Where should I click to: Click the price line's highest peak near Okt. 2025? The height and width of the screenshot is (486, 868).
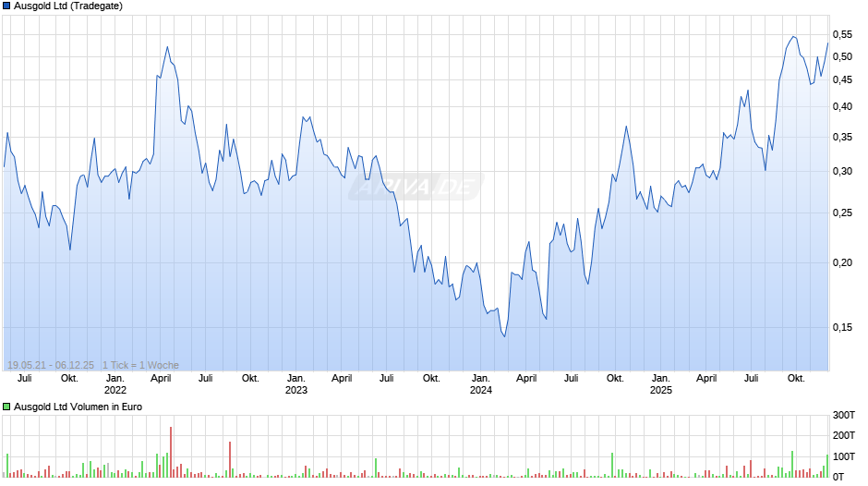(x=794, y=37)
